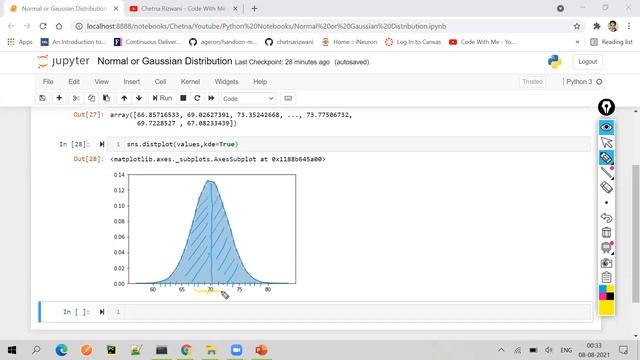Select the line pen tool
The width and height of the screenshot is (640, 360).
[x=607, y=173]
